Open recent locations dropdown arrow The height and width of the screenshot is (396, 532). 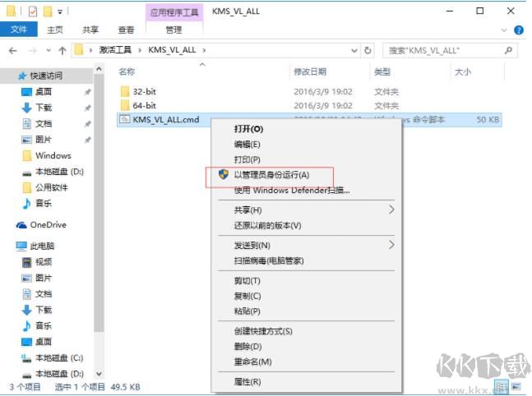pyautogui.click(x=49, y=50)
